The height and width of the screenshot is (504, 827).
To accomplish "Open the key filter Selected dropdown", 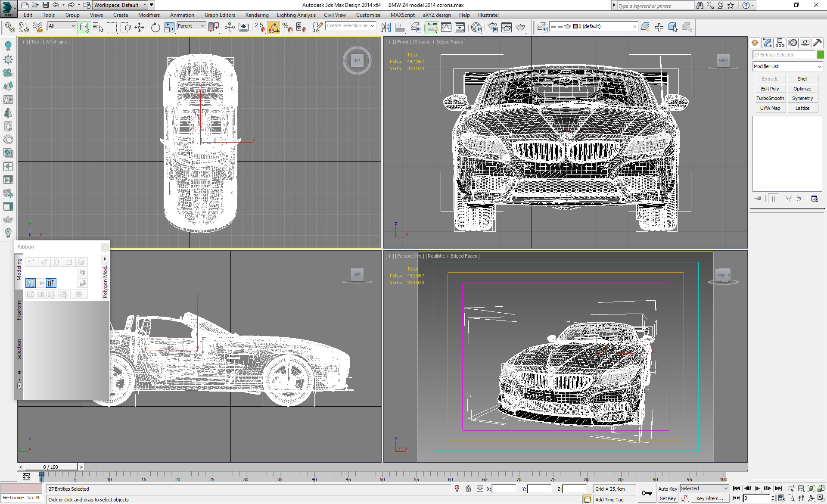I will point(704,488).
